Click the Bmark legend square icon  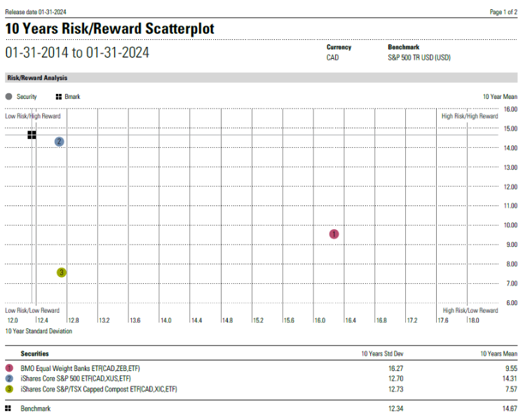pos(58,97)
